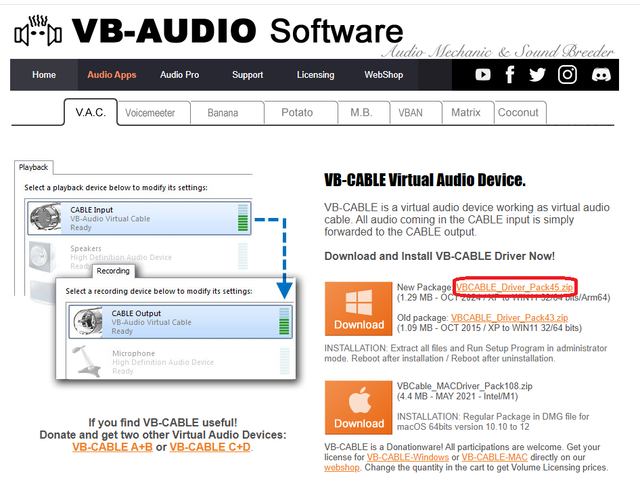Open the webshop text link

(342, 468)
